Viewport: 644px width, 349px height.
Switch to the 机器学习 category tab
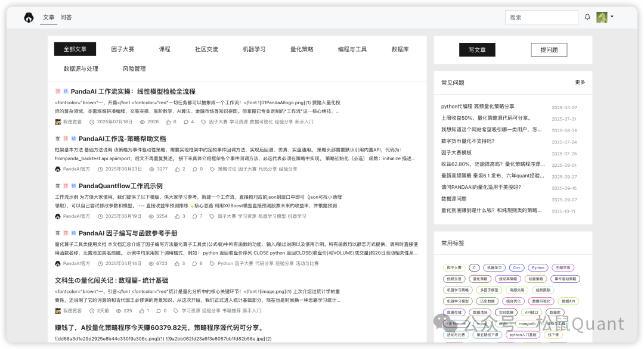click(253, 49)
